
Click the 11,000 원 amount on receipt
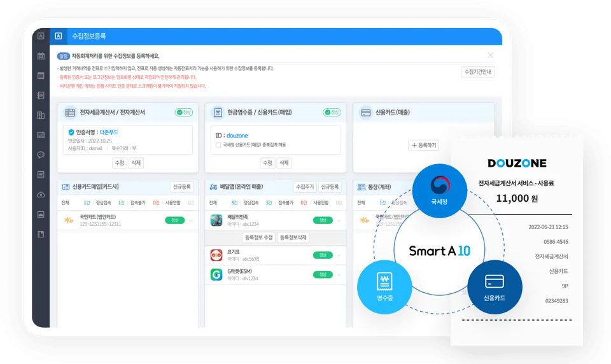(517, 199)
